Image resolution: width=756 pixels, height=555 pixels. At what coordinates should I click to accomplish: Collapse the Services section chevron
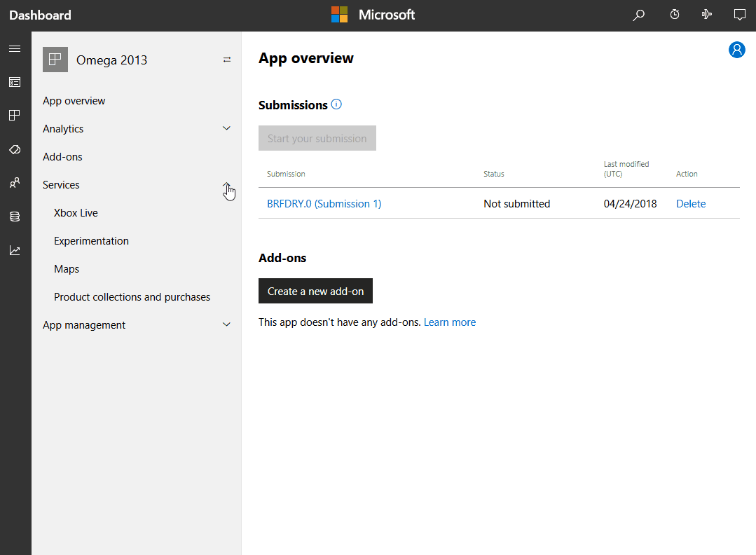tap(226, 185)
